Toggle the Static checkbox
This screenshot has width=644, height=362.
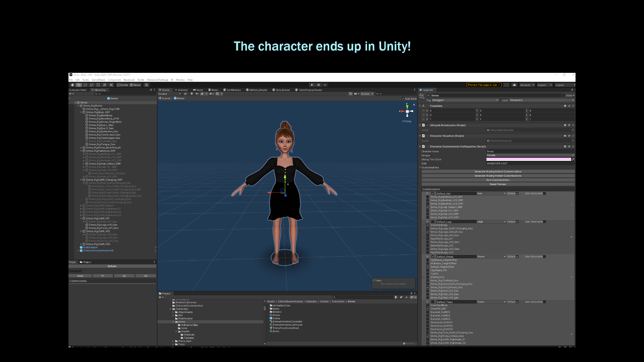(563, 95)
